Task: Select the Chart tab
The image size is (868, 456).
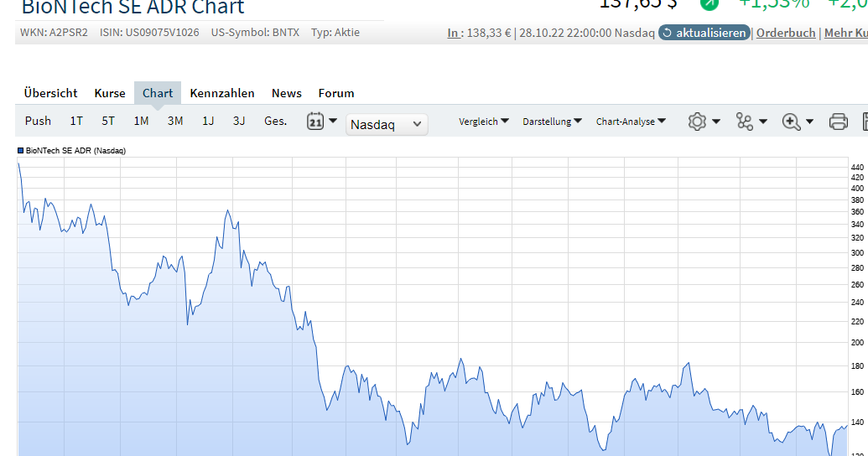Action: [x=158, y=93]
